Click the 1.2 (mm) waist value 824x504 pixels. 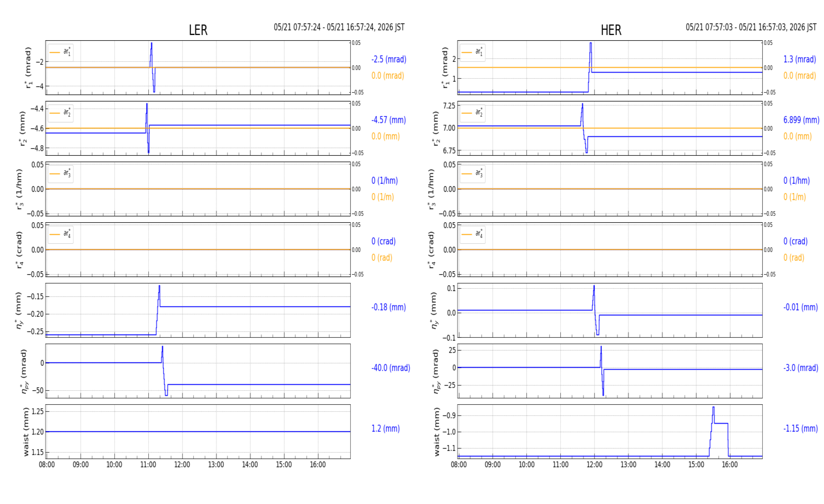385,429
